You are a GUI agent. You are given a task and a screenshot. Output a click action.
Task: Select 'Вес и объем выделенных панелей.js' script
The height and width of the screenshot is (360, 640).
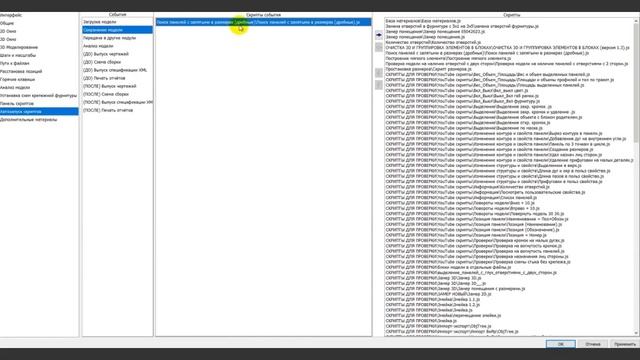pyautogui.click(x=488, y=74)
